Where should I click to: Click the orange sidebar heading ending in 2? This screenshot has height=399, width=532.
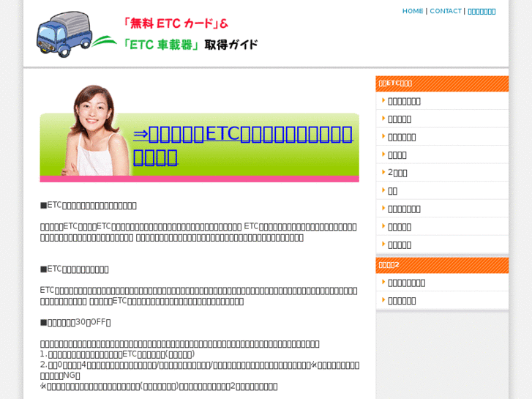tap(442, 265)
